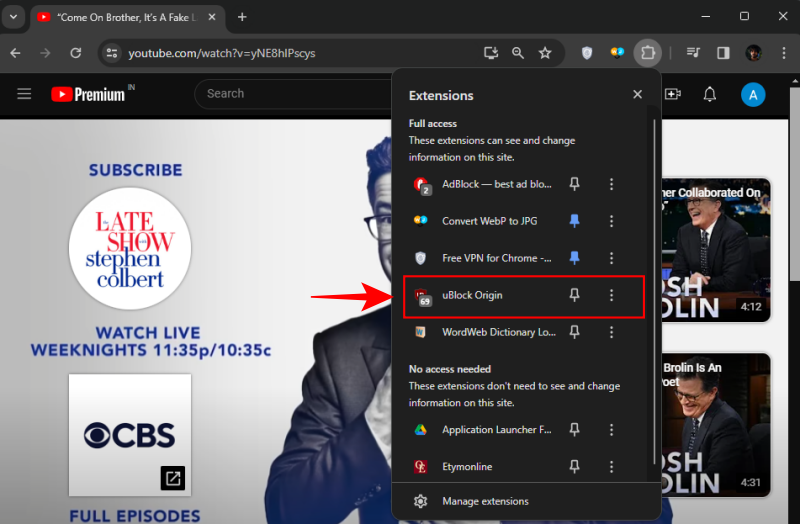The image size is (800, 524).
Task: Go back to the previous page
Action: point(15,53)
